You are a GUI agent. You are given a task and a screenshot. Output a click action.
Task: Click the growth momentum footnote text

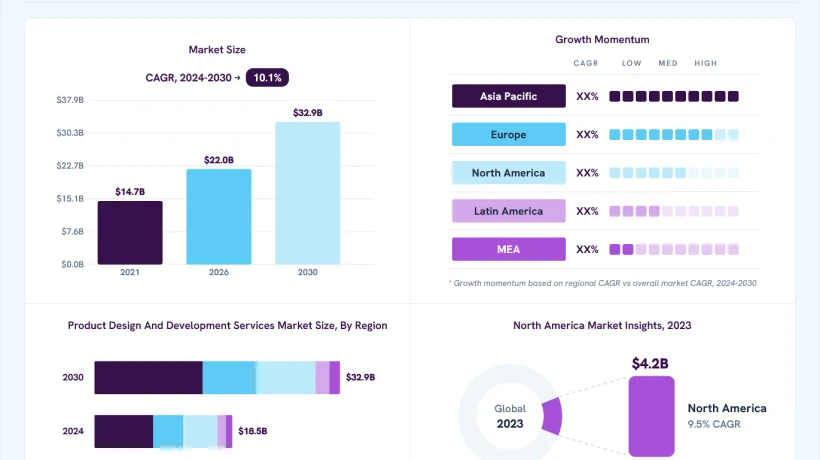[602, 283]
